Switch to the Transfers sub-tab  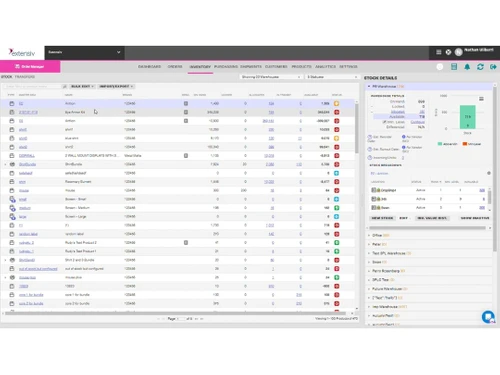point(25,77)
